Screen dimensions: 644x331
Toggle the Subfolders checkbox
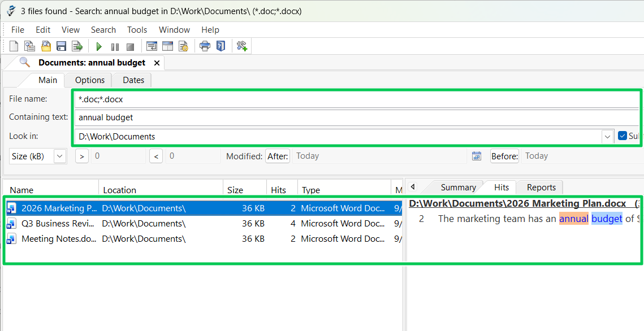click(x=623, y=136)
